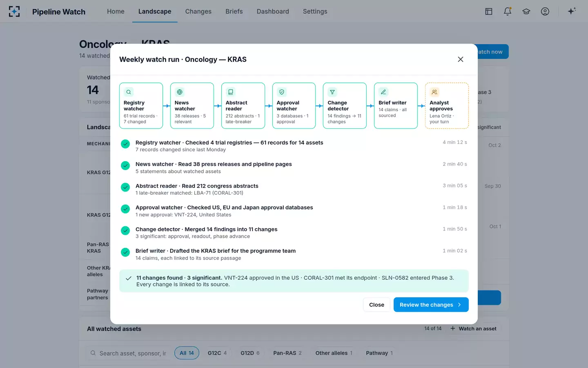
Task: Click '1 late-breaker matched: LBA-71 (CORAL-301)' text
Action: [x=189, y=193]
